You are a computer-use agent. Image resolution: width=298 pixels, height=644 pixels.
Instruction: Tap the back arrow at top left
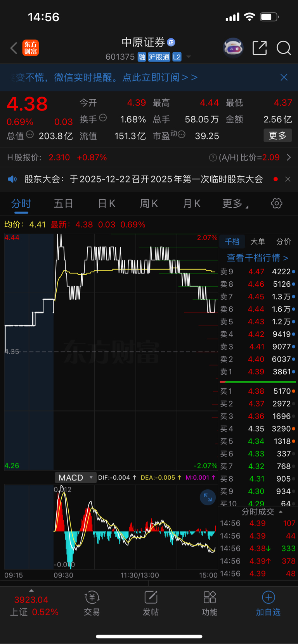(x=14, y=48)
